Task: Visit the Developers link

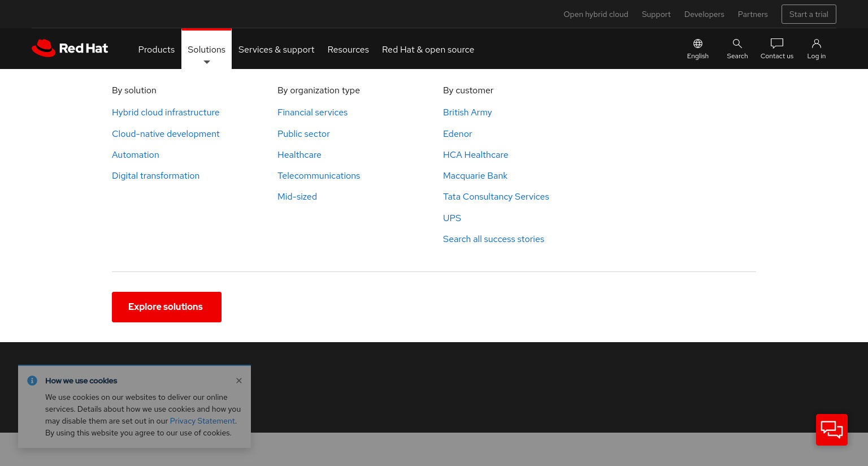Action: (704, 14)
